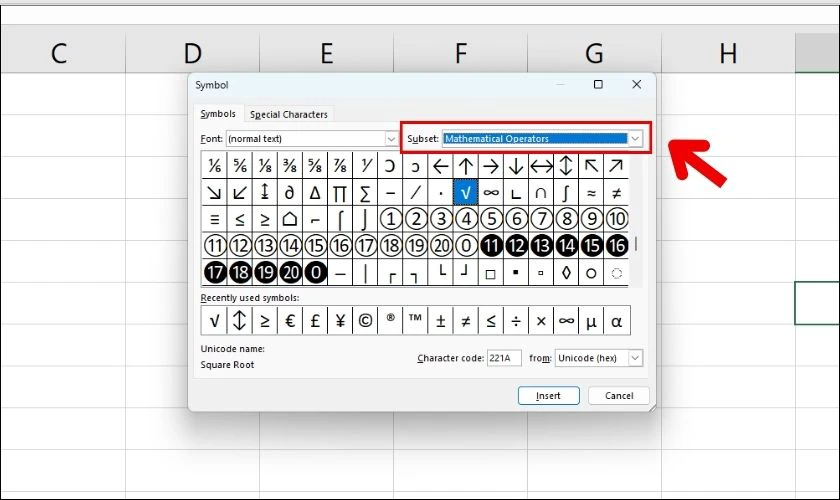840x500 pixels.
Task: Open the Unicode (hex) from dropdown
Action: tap(635, 357)
